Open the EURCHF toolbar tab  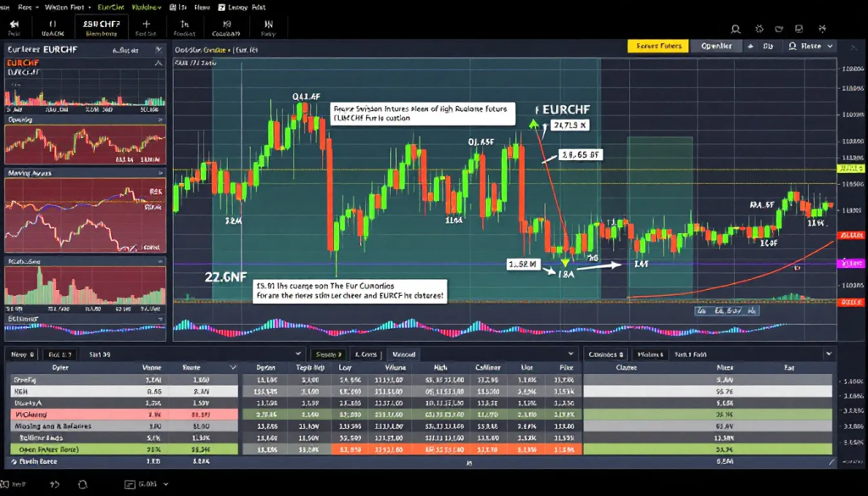102,28
